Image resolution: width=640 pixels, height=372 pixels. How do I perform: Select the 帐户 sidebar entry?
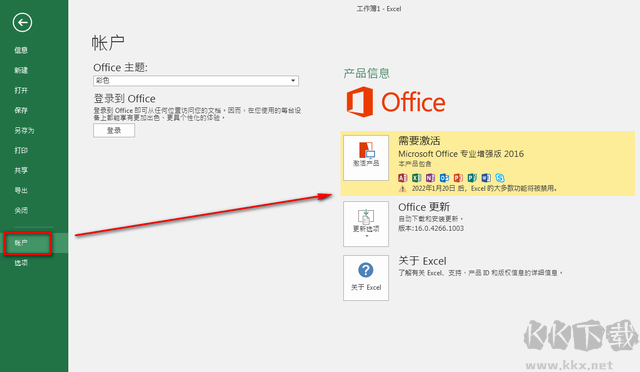21,243
